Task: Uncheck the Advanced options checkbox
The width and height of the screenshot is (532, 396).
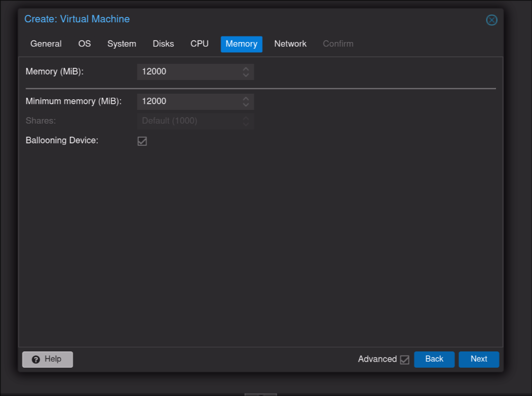Action: [x=404, y=360]
